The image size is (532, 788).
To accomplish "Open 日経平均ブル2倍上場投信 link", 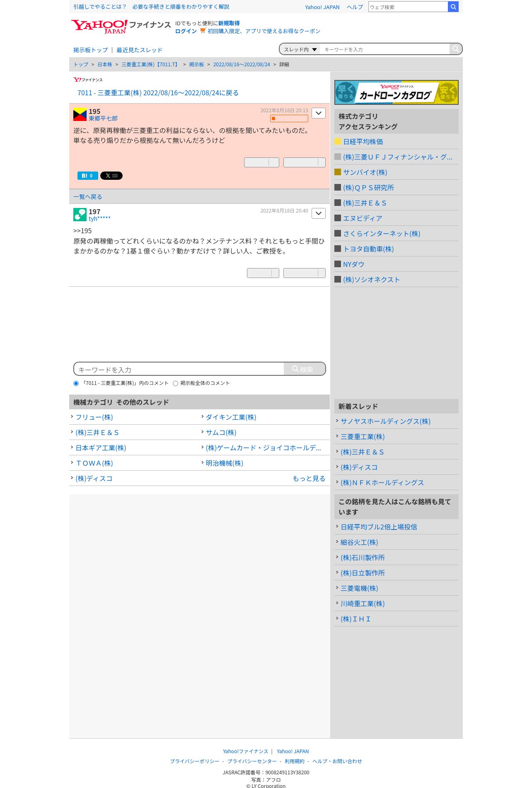I will [379, 527].
